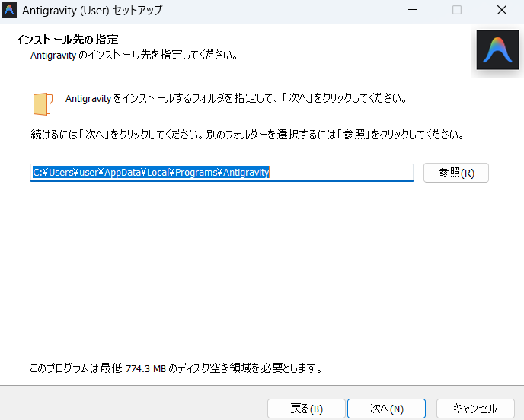Minimize the setup window

pos(412,11)
